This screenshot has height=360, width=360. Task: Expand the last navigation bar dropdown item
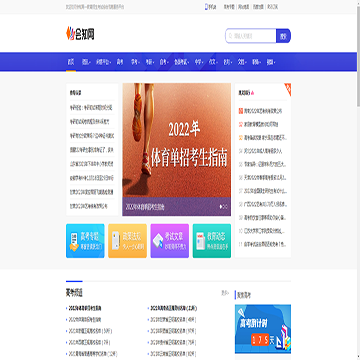click(x=271, y=62)
